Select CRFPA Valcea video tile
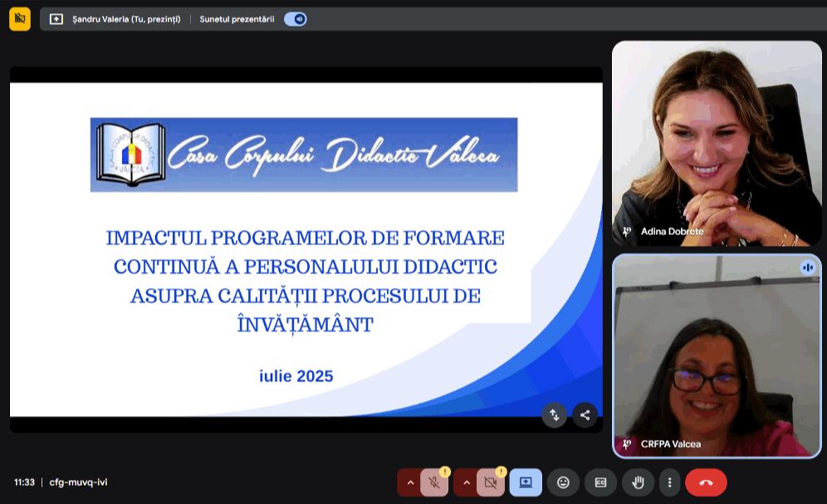 point(717,355)
